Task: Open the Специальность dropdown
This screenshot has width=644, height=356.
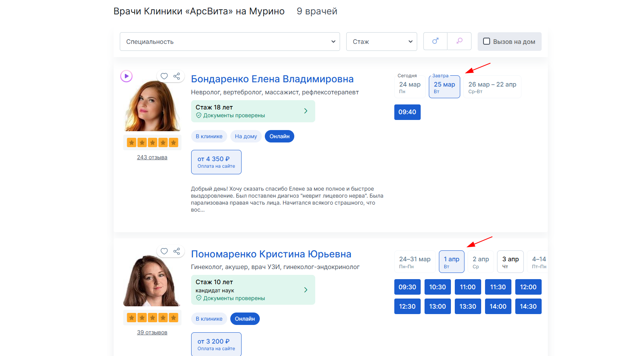Action: pos(230,42)
